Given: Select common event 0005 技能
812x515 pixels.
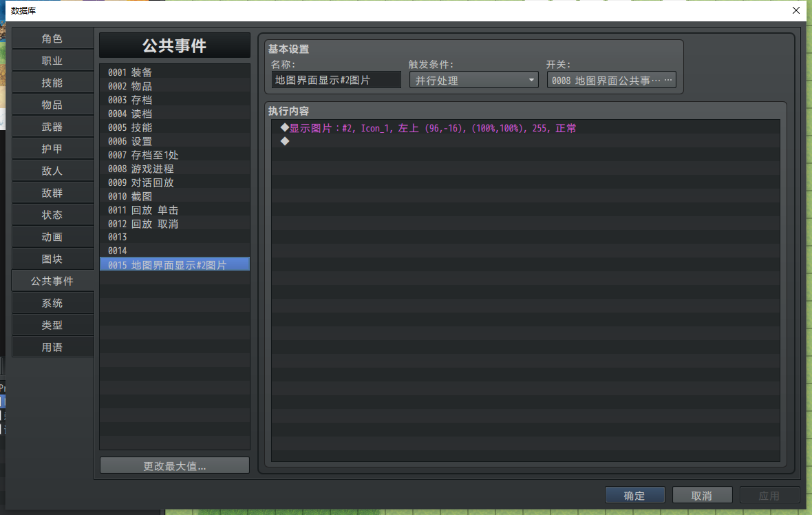Looking at the screenshot, I should click(x=175, y=127).
